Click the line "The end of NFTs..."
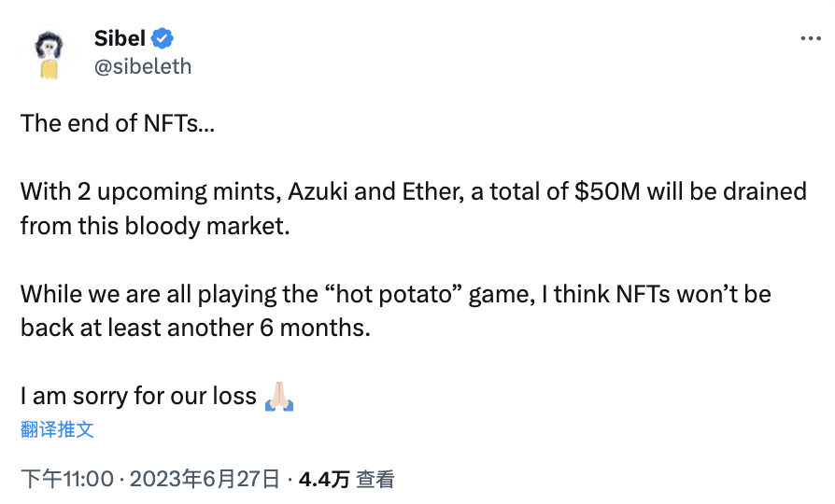This screenshot has height=504, width=835. (x=118, y=123)
